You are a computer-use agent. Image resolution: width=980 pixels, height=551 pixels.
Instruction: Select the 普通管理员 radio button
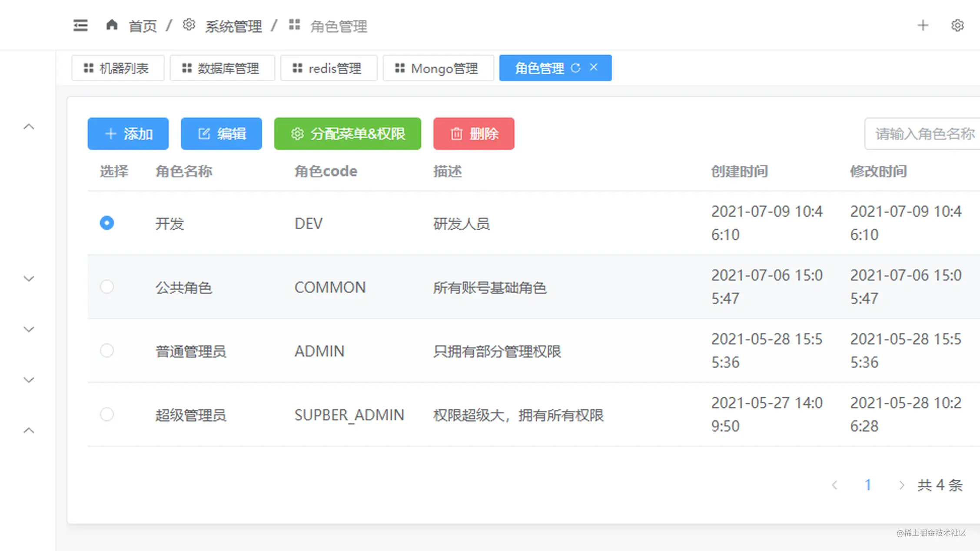pos(107,350)
